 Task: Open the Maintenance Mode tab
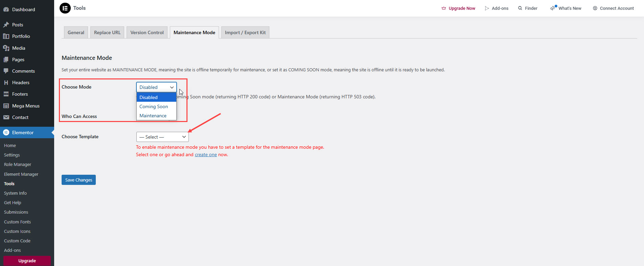(194, 32)
